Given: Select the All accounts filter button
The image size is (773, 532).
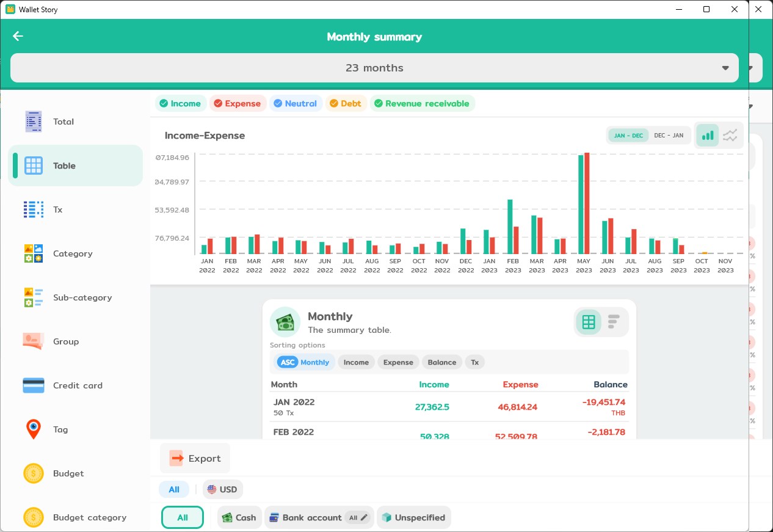Looking at the screenshot, I should click(x=183, y=517).
